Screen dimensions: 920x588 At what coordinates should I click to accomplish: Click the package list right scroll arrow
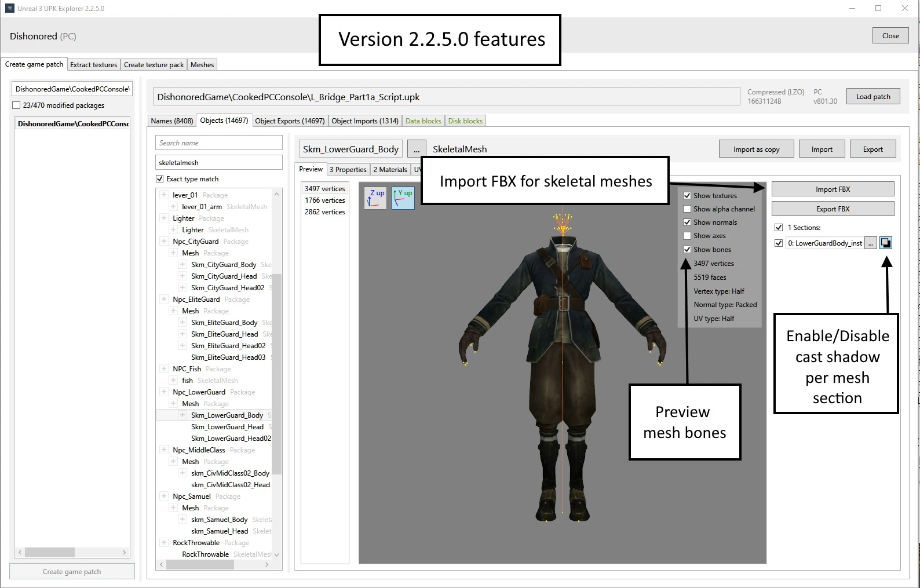(124, 553)
